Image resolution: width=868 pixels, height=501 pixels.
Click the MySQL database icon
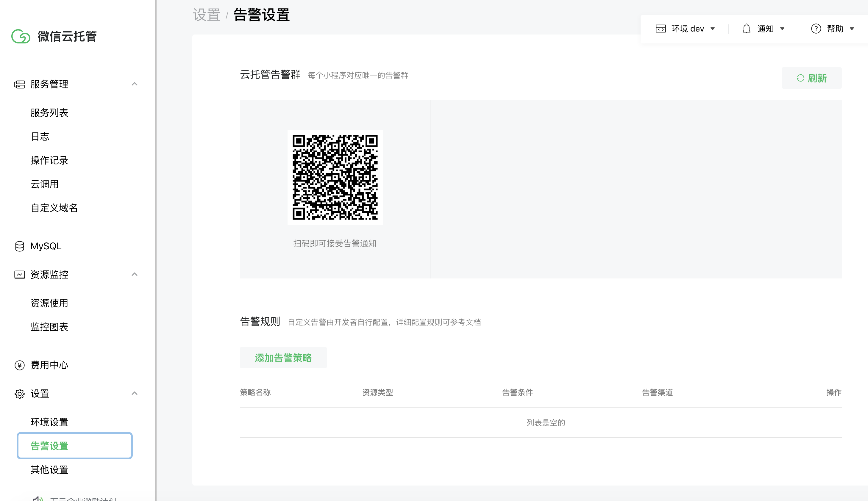tap(19, 246)
